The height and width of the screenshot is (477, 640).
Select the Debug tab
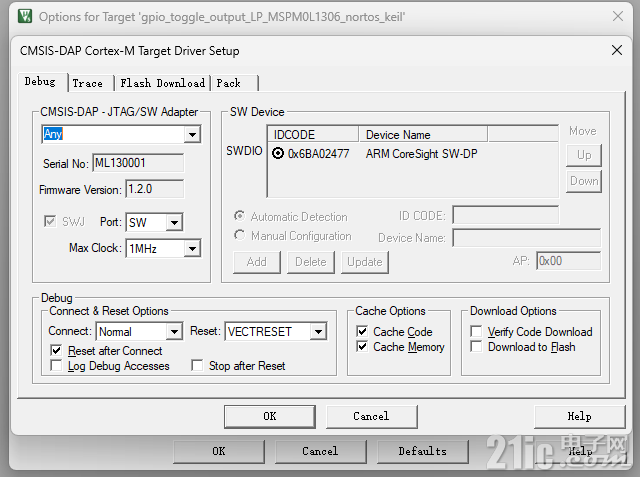click(40, 82)
